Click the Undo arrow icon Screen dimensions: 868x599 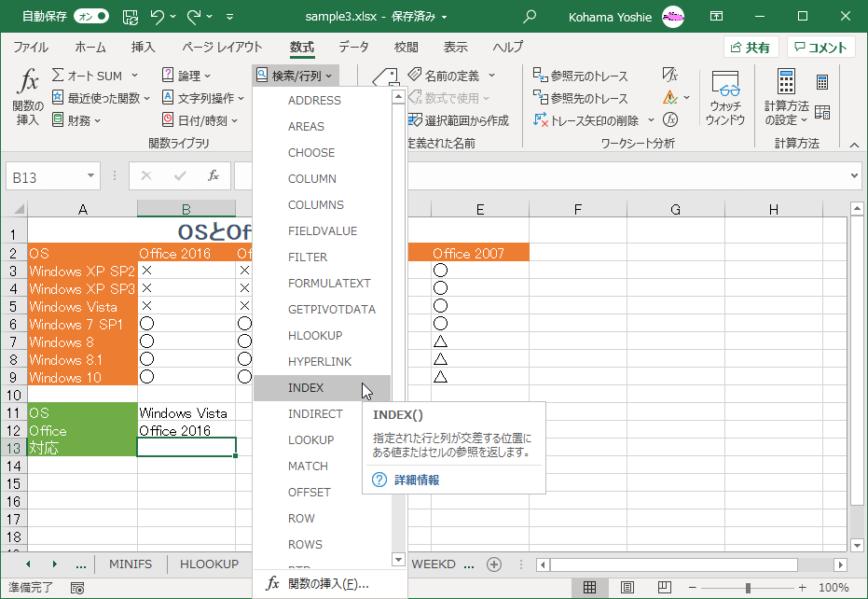click(x=158, y=17)
